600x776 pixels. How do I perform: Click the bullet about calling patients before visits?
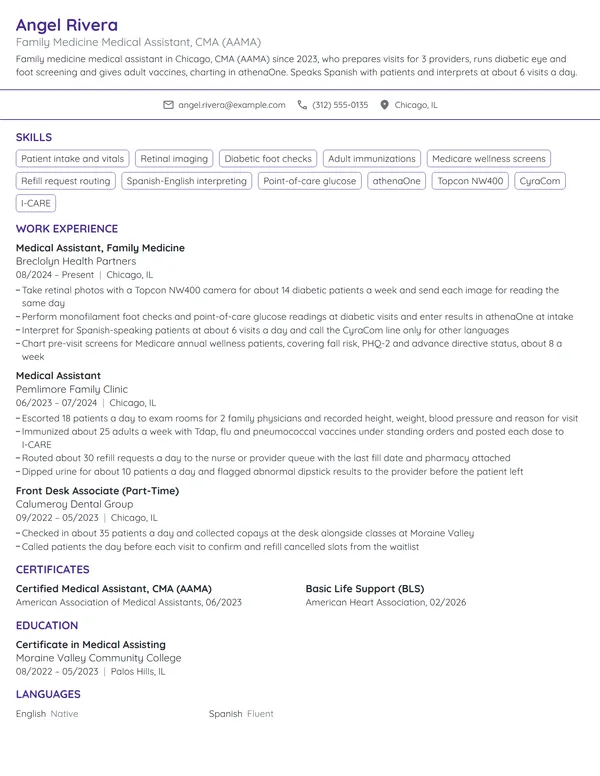pyautogui.click(x=217, y=547)
